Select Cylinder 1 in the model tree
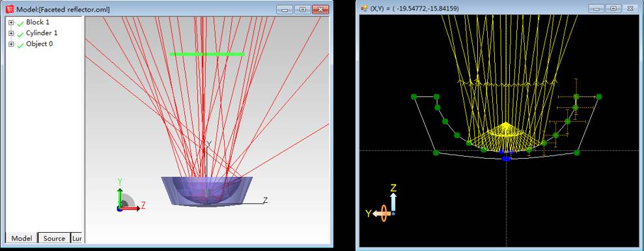This screenshot has width=644, height=251. pos(42,33)
